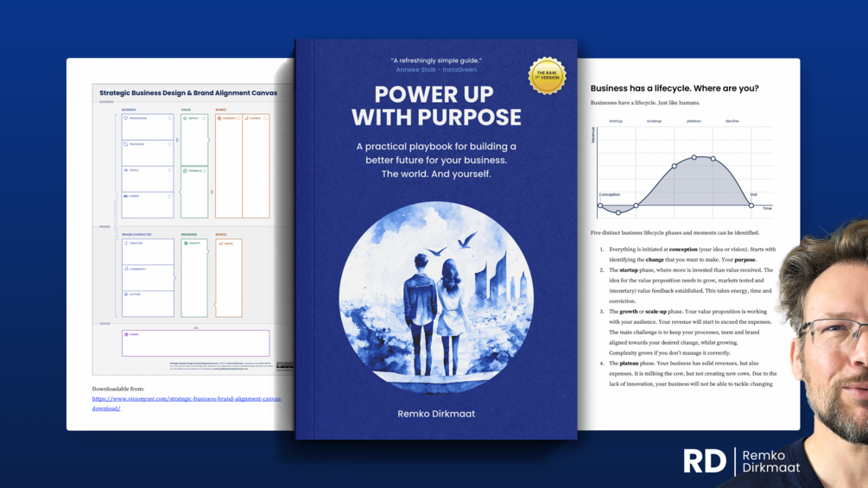
Task: Click the 'Community' box under Brand Character
Action: pos(148,278)
